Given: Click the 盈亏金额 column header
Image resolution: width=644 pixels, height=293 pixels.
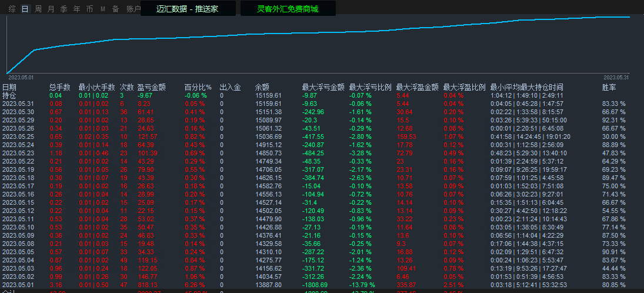Looking at the screenshot, I should (x=152, y=87).
